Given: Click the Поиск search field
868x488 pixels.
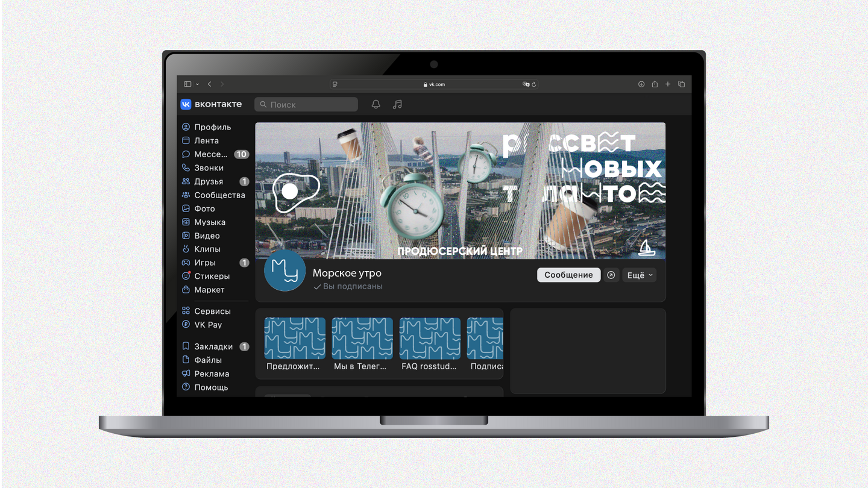Looking at the screenshot, I should [306, 104].
